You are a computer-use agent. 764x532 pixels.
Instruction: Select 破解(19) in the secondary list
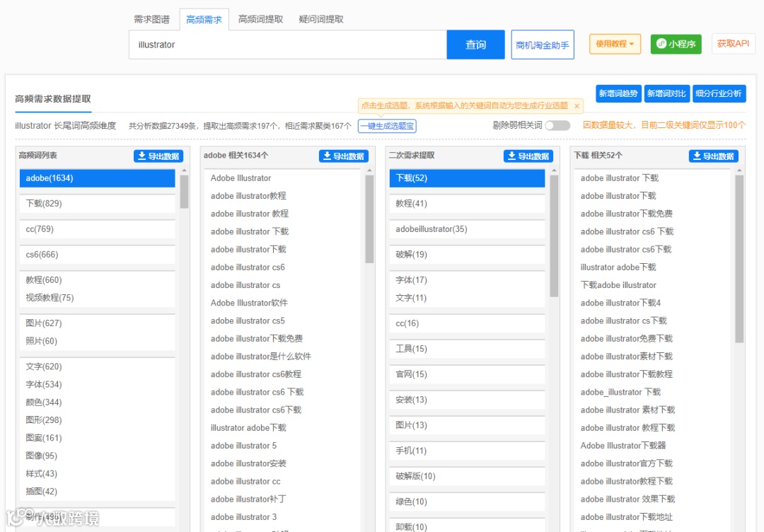[x=468, y=254]
